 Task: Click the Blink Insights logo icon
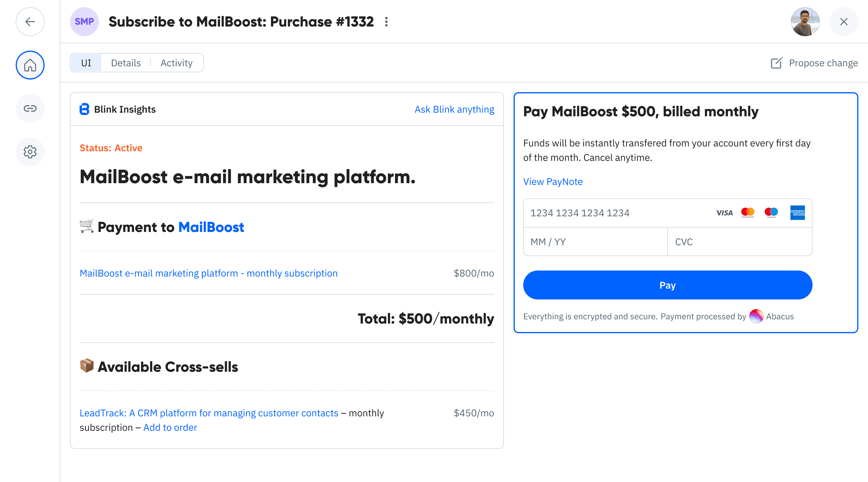tap(84, 109)
